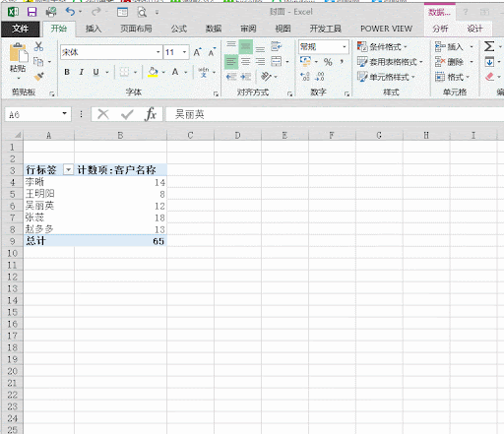
Task: Expand the font size dropdown
Action: (184, 52)
